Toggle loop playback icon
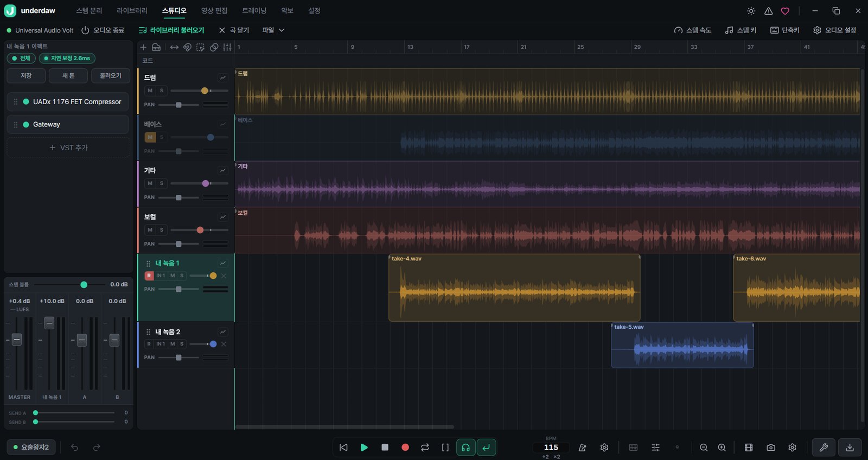Screen dimensions: 868x460 [425, 448]
